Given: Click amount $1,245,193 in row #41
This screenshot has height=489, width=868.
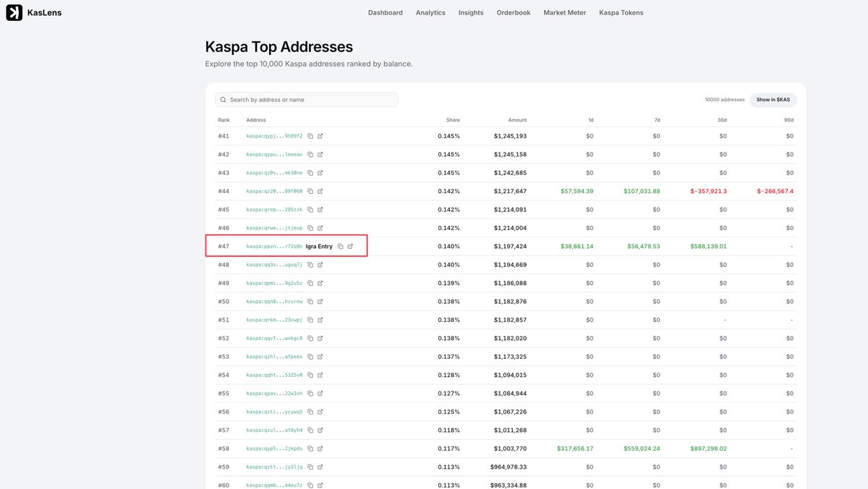Looking at the screenshot, I should 510,136.
